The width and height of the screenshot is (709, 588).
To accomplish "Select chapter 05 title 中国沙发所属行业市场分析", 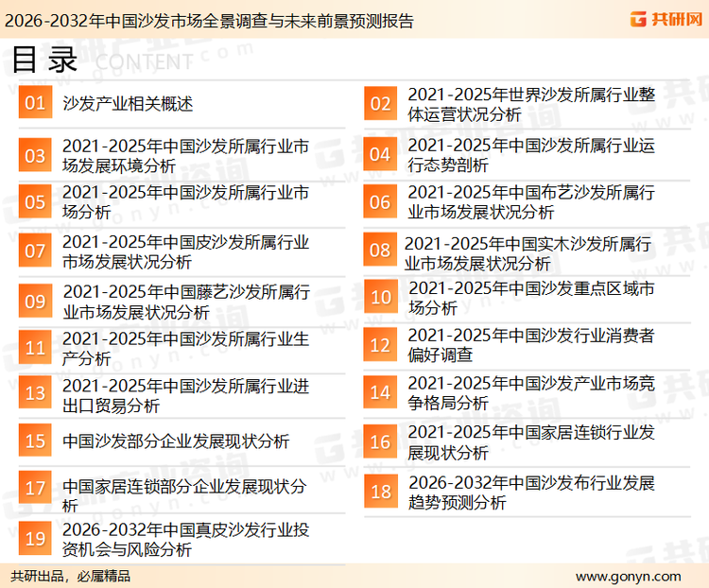I will [186, 201].
